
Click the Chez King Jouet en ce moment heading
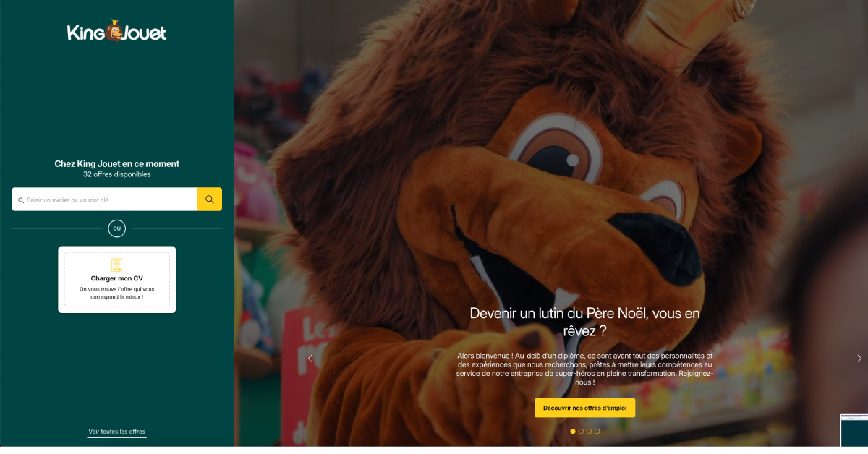tap(116, 164)
